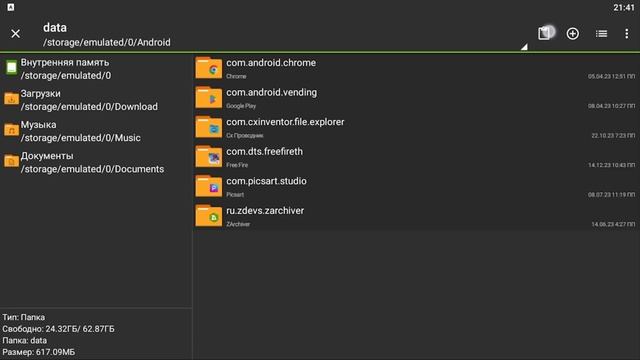Select the com.cxinventor.file.explorer folder

click(x=416, y=127)
